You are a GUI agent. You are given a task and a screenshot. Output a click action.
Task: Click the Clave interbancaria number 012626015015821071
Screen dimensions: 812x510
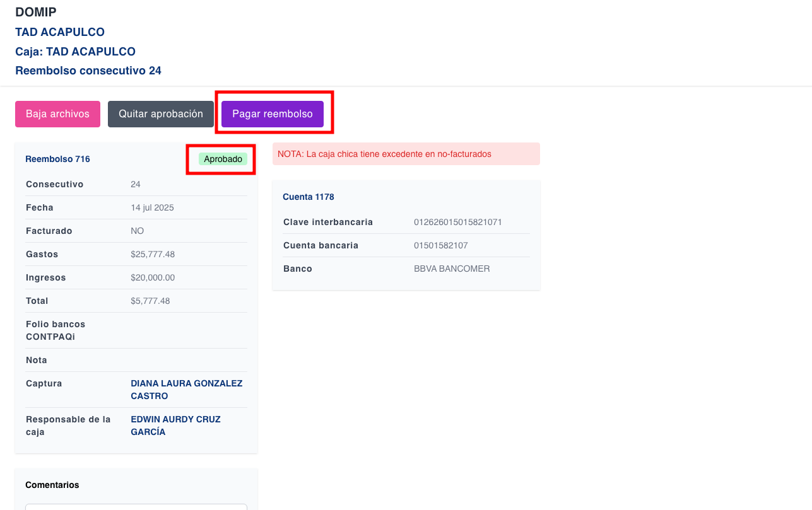tap(457, 223)
